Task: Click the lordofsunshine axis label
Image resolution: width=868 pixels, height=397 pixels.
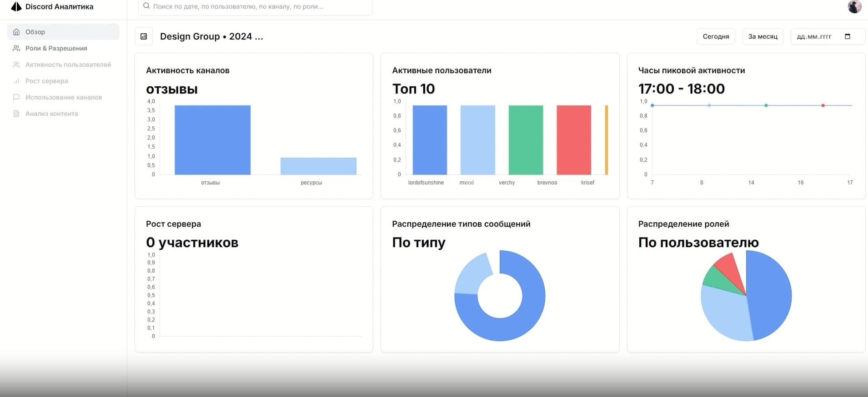Action: [426, 183]
